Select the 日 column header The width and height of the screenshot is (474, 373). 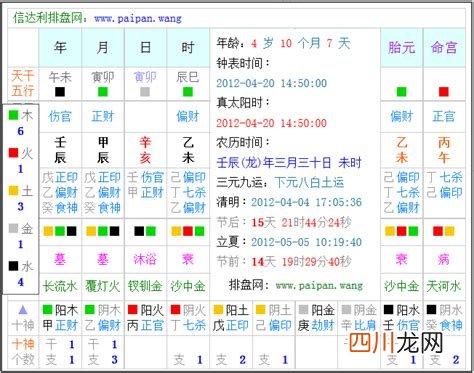point(145,48)
